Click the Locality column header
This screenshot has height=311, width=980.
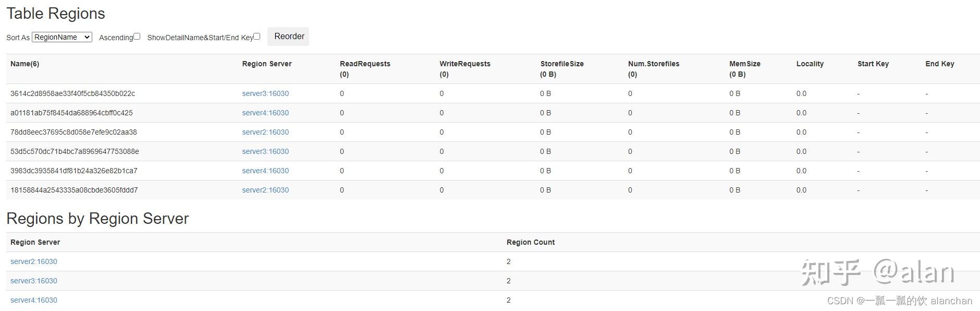[810, 64]
